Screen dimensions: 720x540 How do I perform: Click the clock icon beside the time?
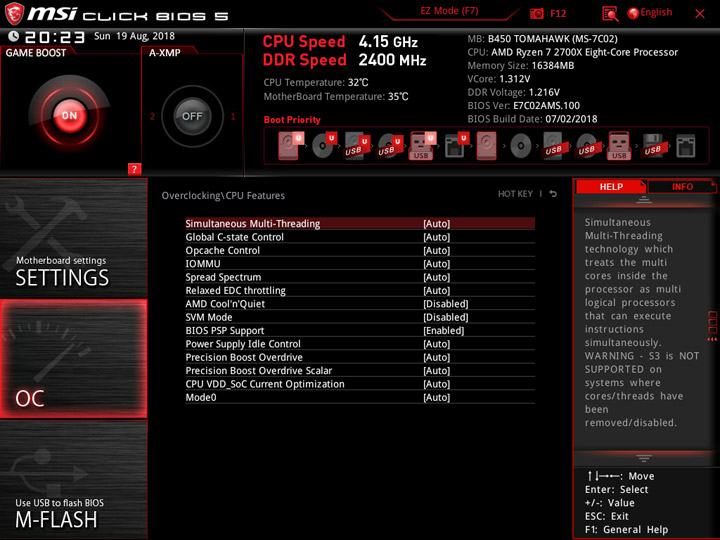pyautogui.click(x=13, y=36)
